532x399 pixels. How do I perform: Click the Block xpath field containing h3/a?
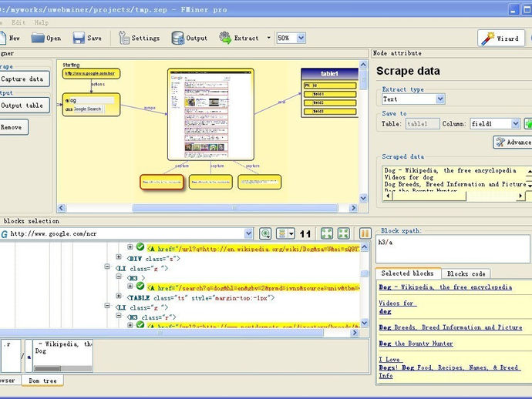453,249
